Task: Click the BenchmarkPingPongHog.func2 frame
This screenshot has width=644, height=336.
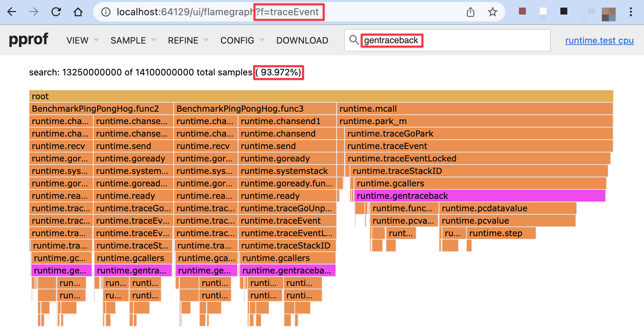Action: (100, 109)
